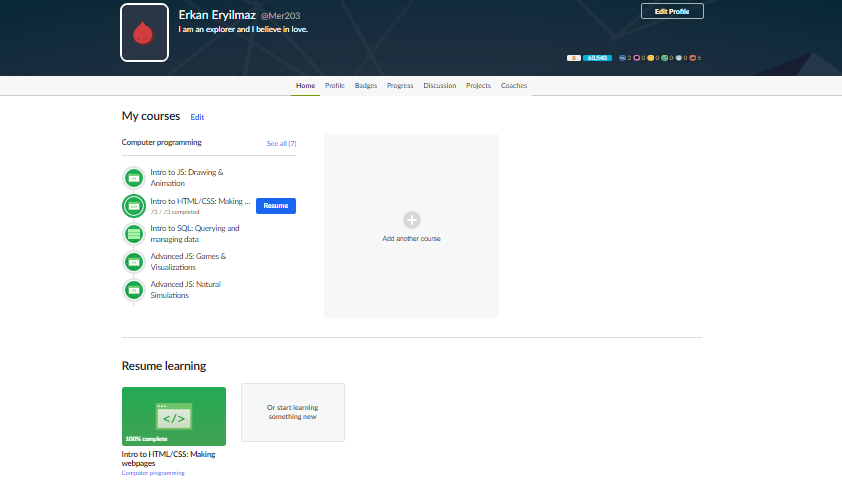The image size is (842, 504).
Task: Click the @Mer203 username
Action: click(280, 16)
